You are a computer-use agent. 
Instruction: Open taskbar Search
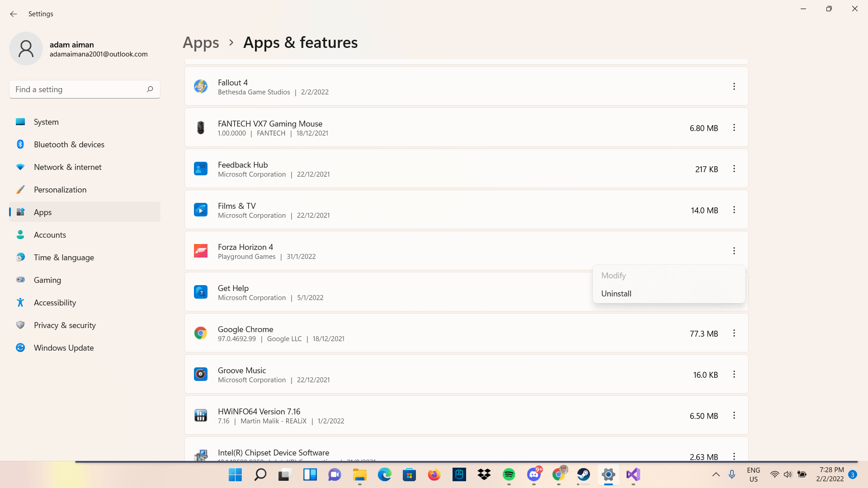click(x=260, y=474)
